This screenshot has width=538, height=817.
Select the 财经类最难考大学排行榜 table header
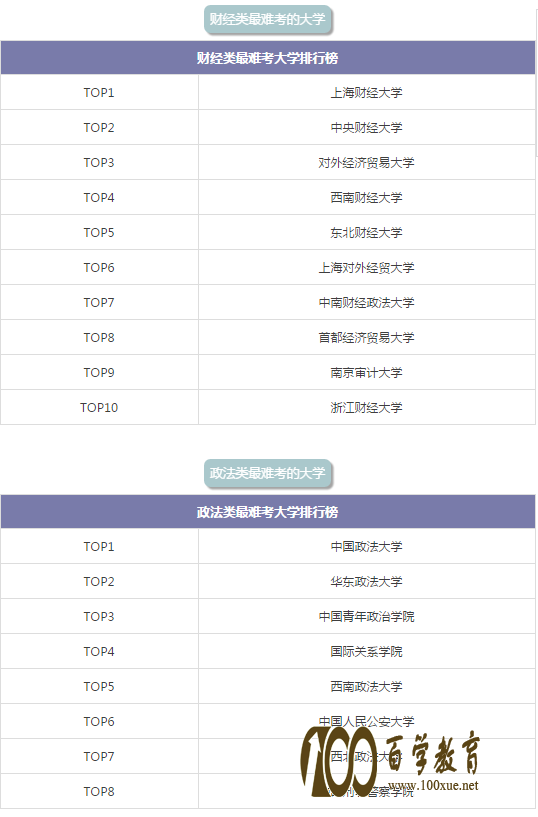268,58
